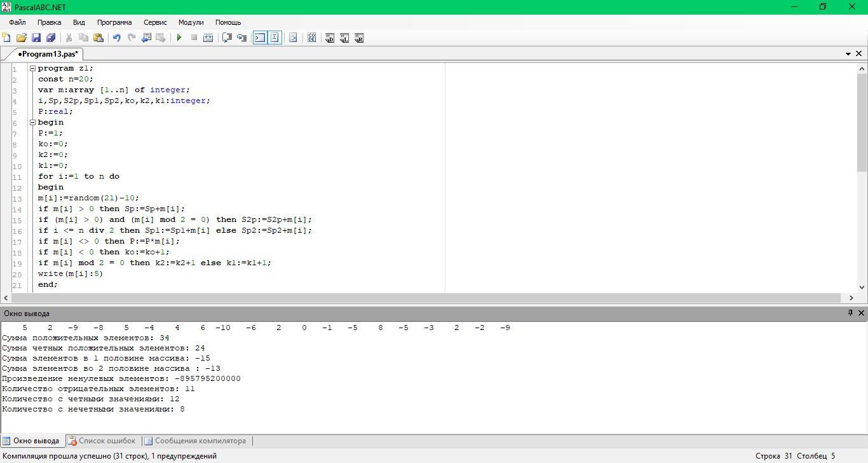Screen dimensions: 868x463
Task: Click code line 'P:real;'
Action: tap(55, 111)
